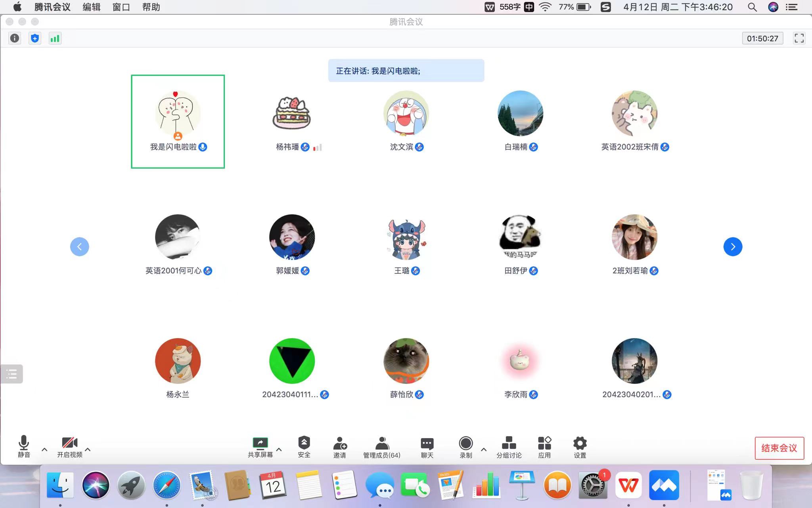This screenshot has height=508, width=812.
Task: Expand audio options arrow beside mute
Action: point(44,450)
